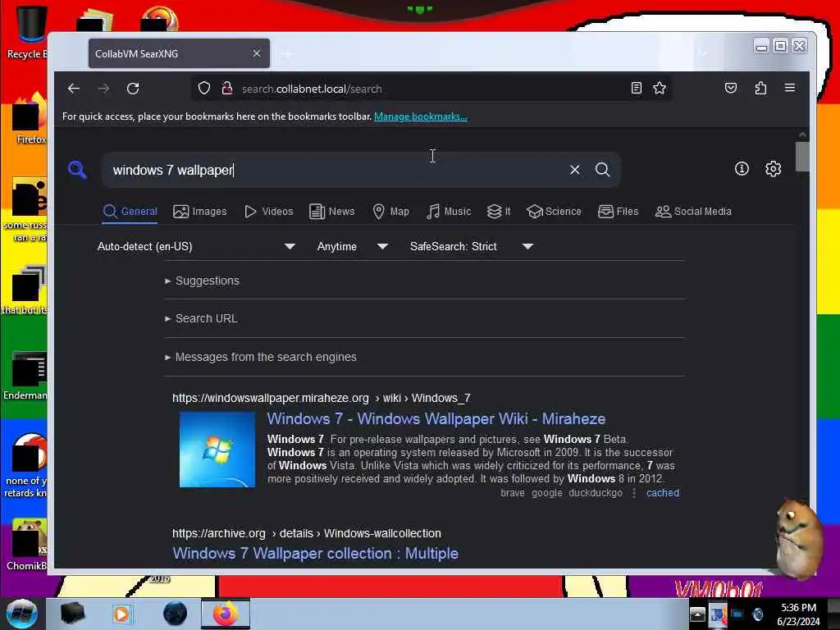
Task: Switch to the Files category
Action: (x=619, y=212)
